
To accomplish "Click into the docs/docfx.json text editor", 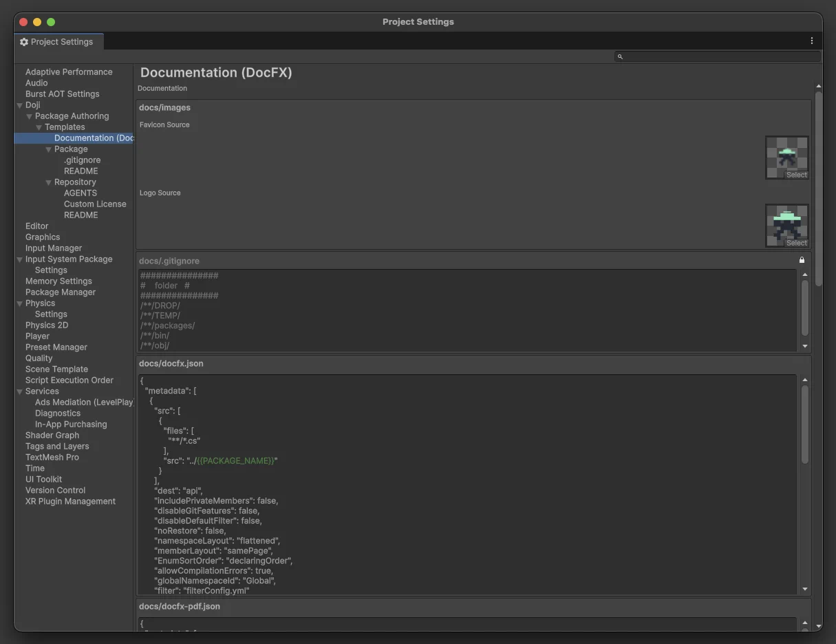I will coord(467,484).
